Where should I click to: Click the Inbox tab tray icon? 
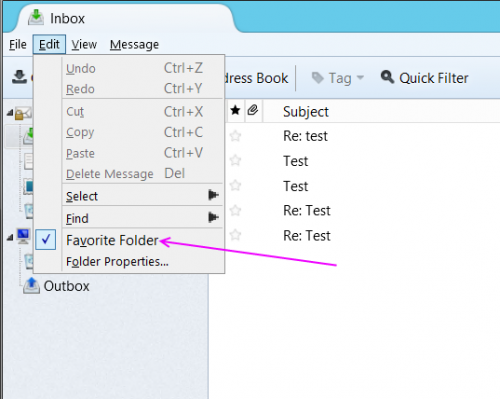36,18
